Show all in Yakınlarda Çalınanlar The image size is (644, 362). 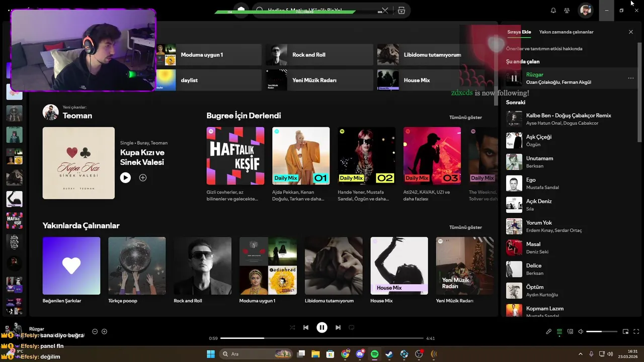(465, 227)
